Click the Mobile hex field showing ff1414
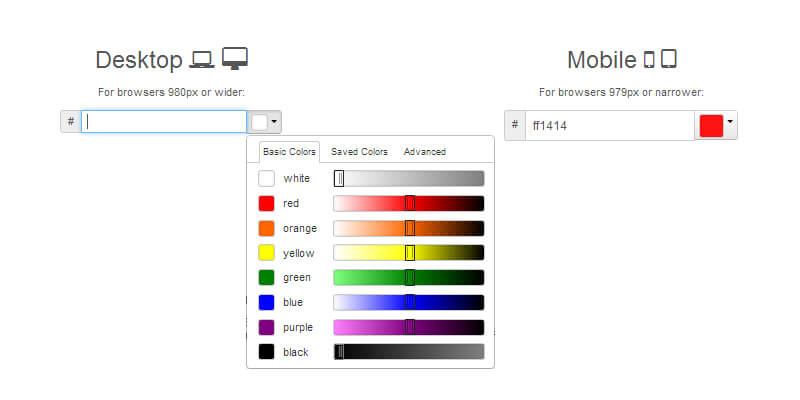Image resolution: width=800 pixels, height=400 pixels. coord(608,125)
